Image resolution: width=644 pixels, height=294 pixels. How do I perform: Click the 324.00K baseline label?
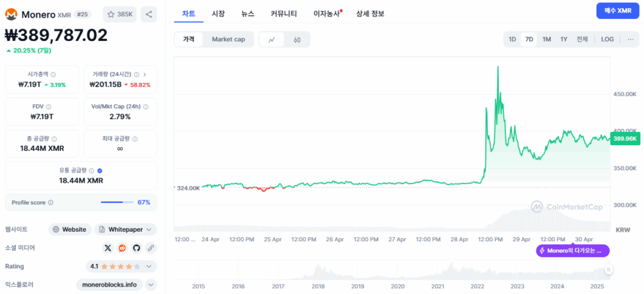tap(188, 188)
